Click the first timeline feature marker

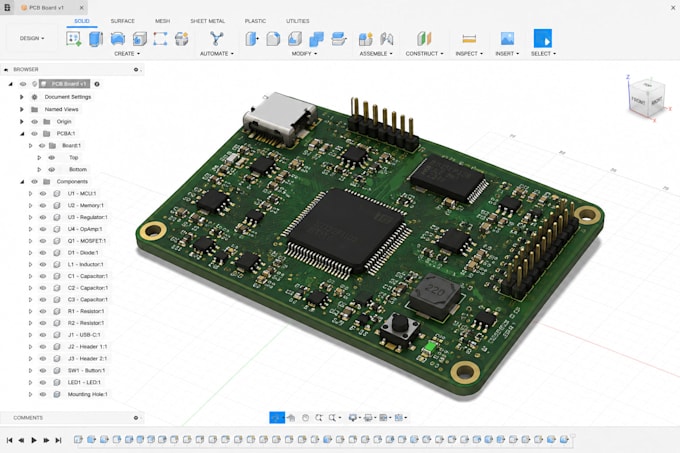click(x=78, y=440)
